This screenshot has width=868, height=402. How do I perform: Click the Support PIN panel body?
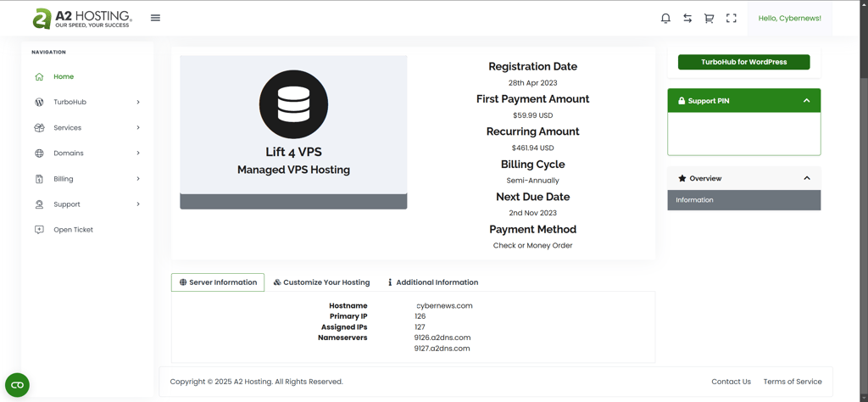(x=744, y=133)
